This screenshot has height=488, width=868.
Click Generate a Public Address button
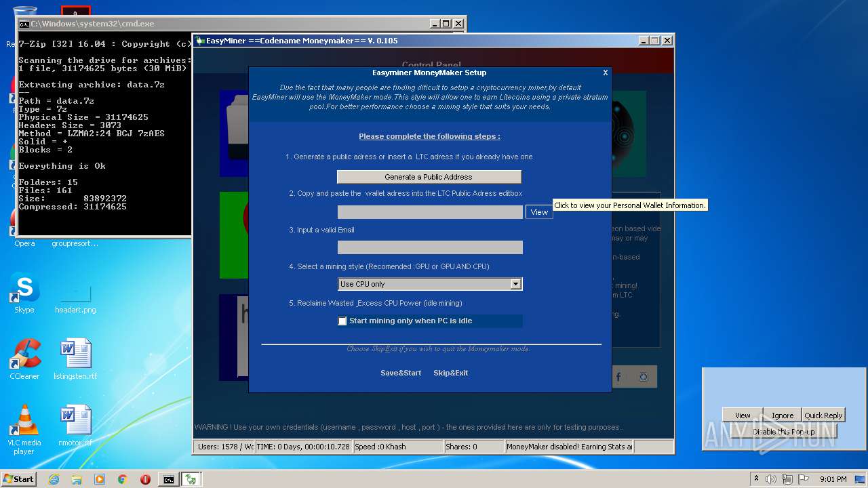tap(429, 177)
